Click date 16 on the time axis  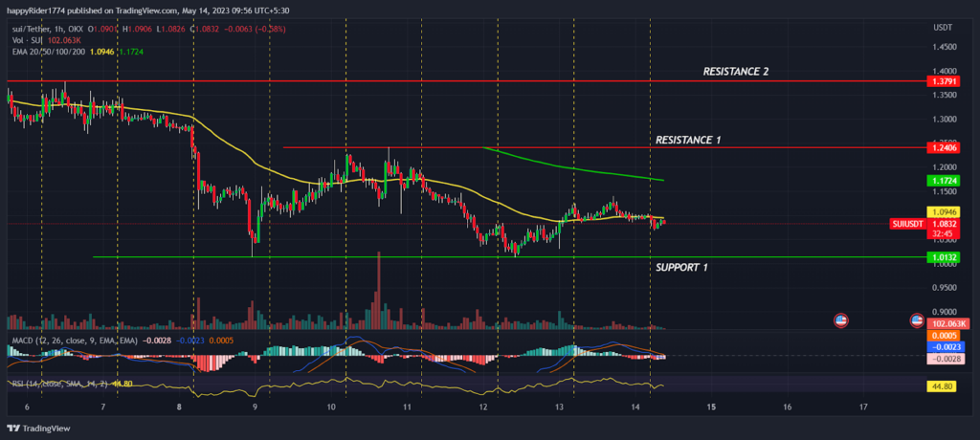click(787, 407)
